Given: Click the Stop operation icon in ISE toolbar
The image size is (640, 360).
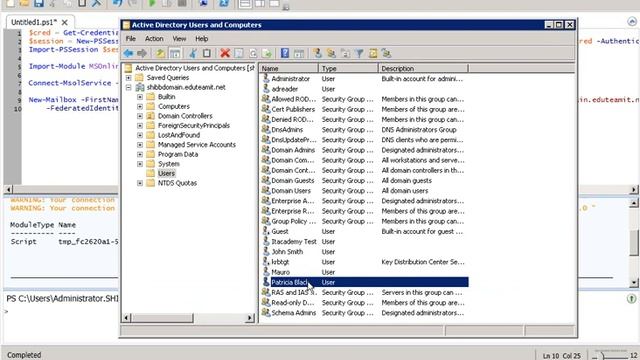Looking at the screenshot, I should [x=182, y=3].
